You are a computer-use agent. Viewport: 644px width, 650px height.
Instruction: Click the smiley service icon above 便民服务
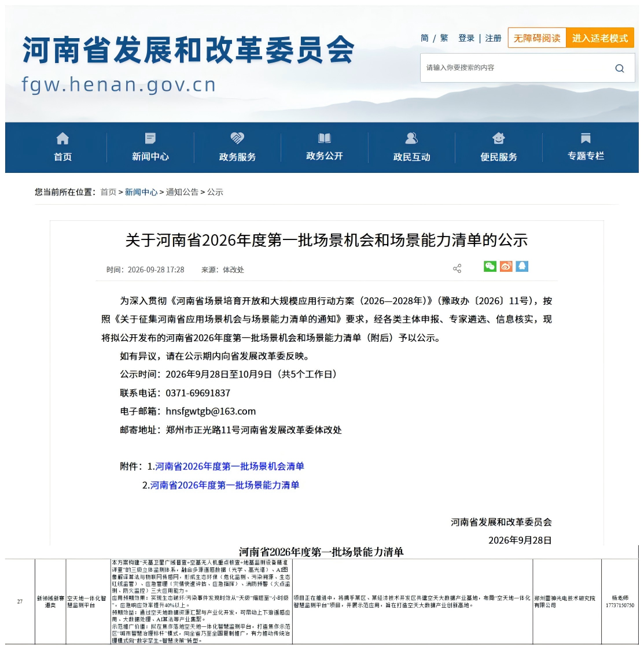pyautogui.click(x=498, y=138)
